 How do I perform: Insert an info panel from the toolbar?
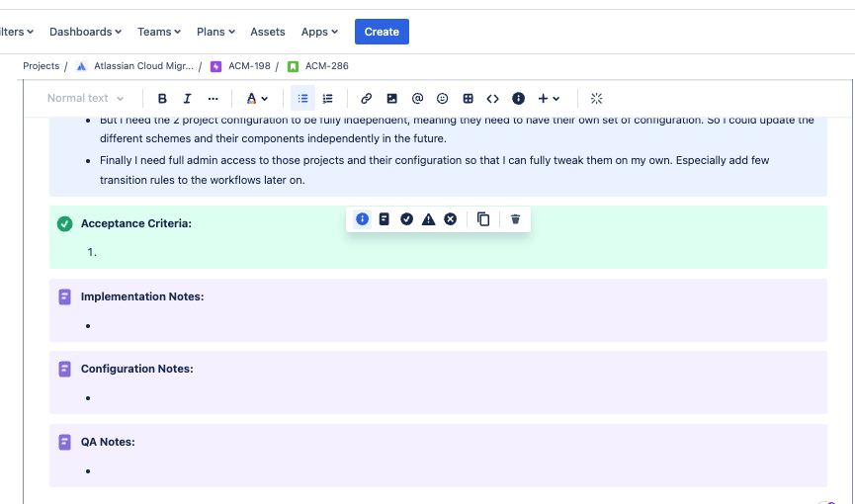[518, 99]
